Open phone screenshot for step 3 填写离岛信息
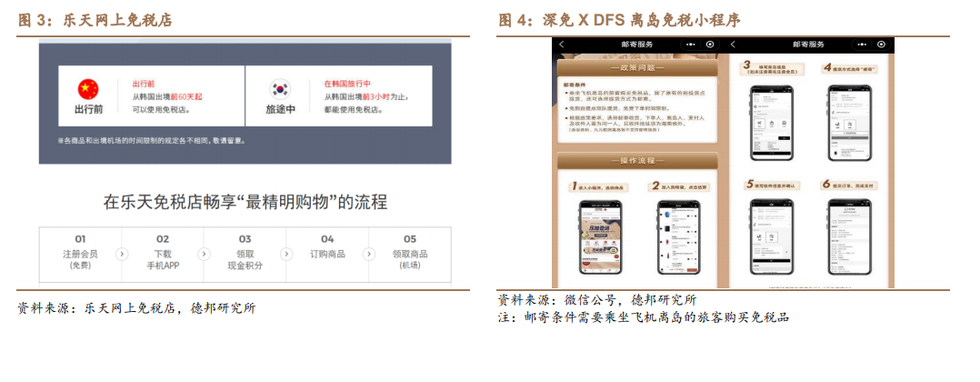 tap(771, 122)
